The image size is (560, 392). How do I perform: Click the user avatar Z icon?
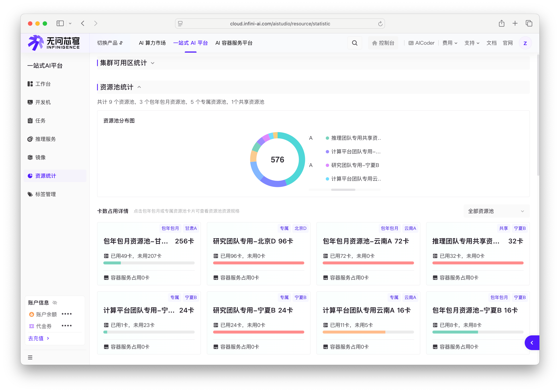525,43
